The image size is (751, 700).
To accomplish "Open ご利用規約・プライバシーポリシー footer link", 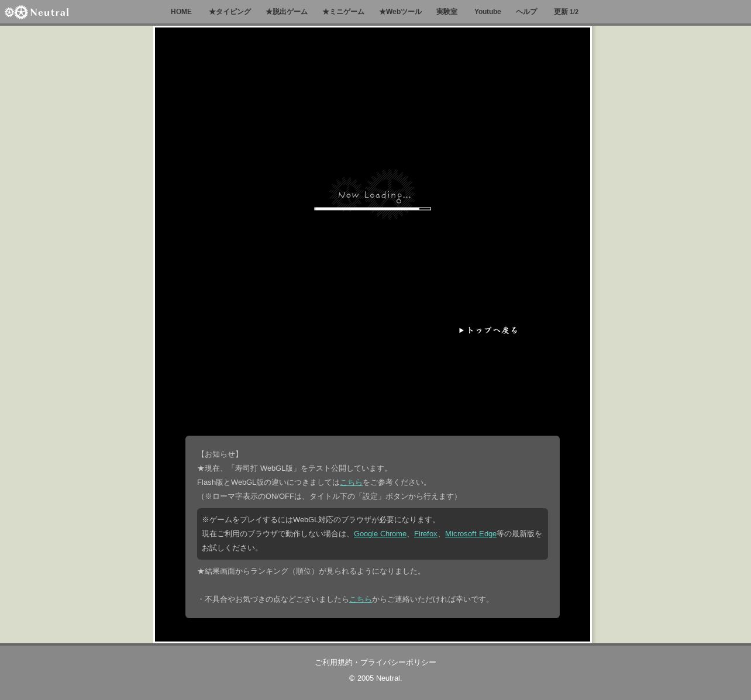I will tap(375, 663).
